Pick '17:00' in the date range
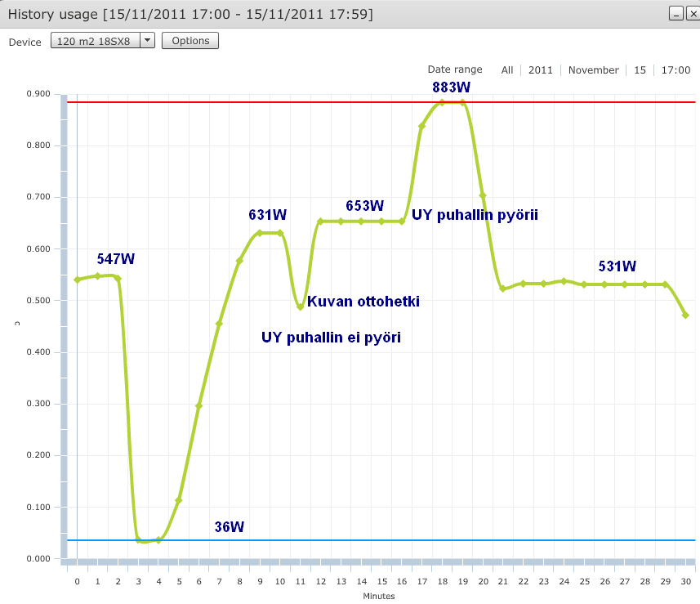Screen dimensions: 700x604 (675, 70)
